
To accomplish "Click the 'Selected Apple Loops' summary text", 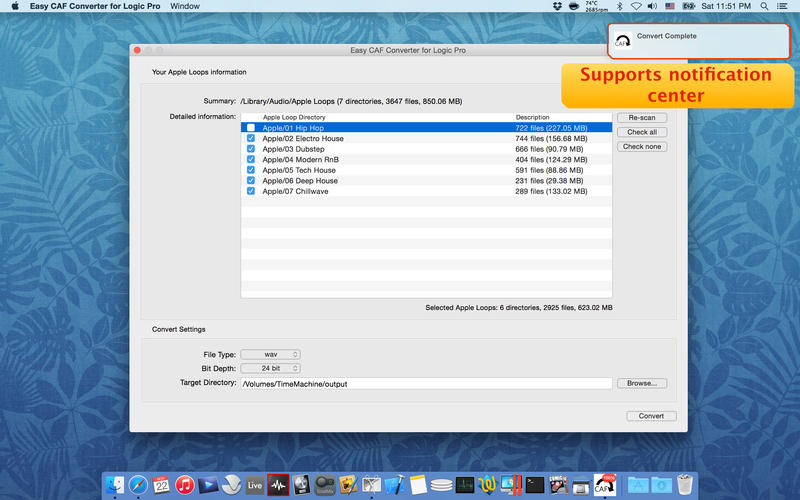I will tap(519, 308).
